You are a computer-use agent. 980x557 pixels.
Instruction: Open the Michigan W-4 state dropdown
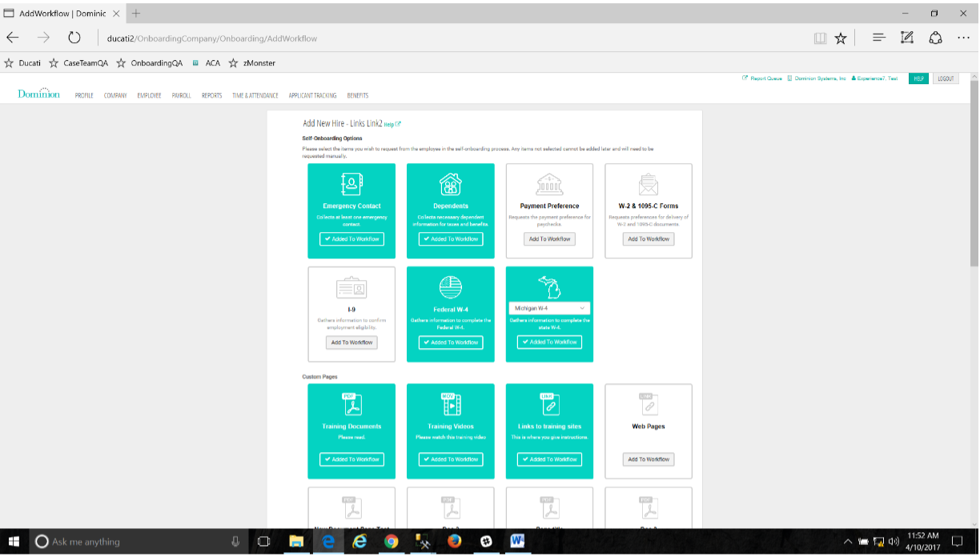tap(550, 308)
